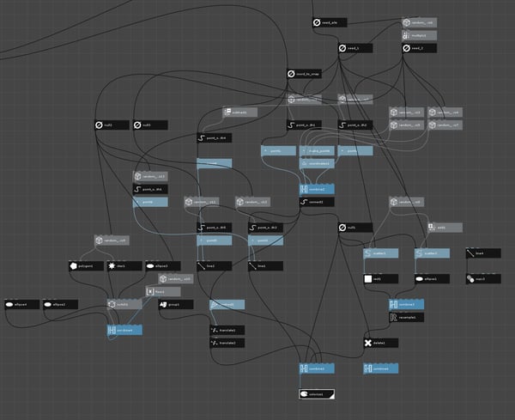Select the random node above multiply1
515x420 pixels.
(x=419, y=22)
